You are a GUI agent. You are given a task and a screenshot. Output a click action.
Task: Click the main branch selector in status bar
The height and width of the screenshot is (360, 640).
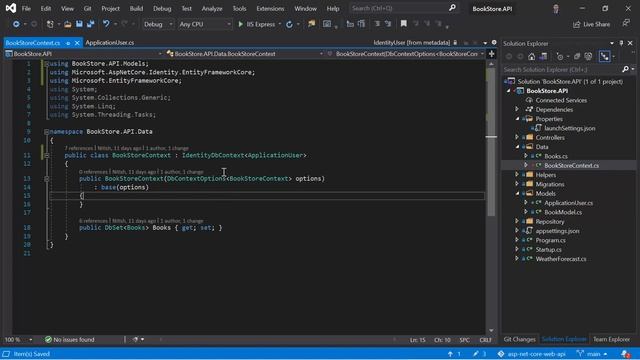592,354
